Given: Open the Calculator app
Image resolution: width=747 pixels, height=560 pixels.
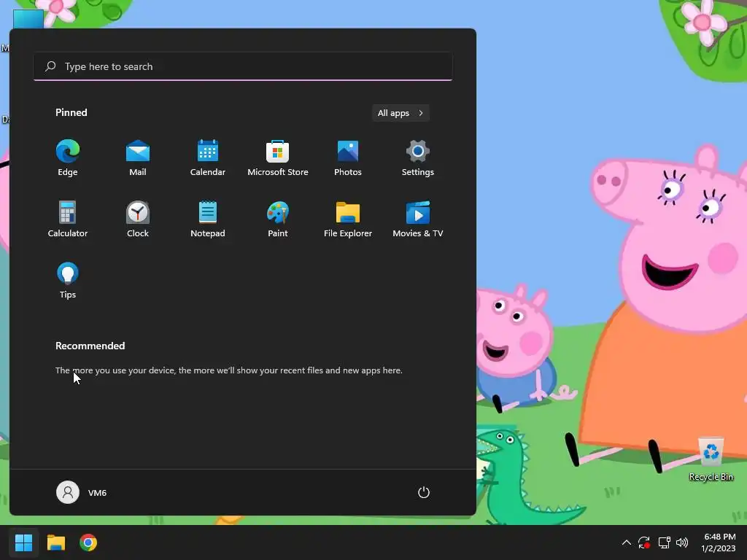Looking at the screenshot, I should coord(68,219).
